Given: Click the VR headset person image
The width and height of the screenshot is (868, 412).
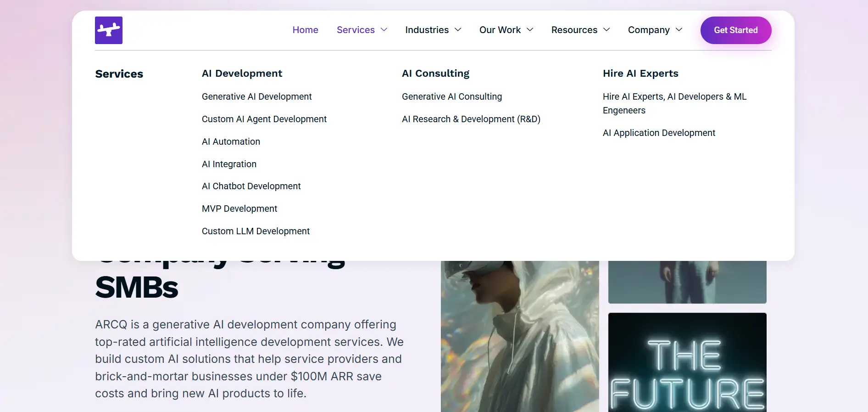Looking at the screenshot, I should coord(520,336).
